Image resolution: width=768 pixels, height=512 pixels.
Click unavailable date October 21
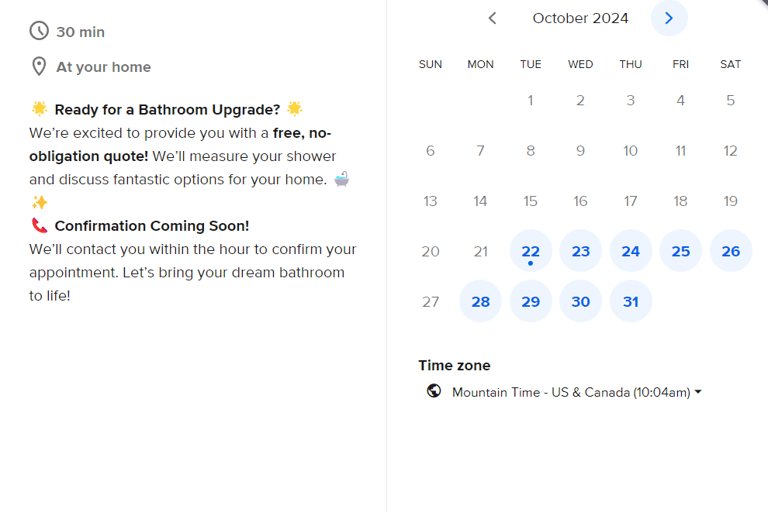pos(480,251)
